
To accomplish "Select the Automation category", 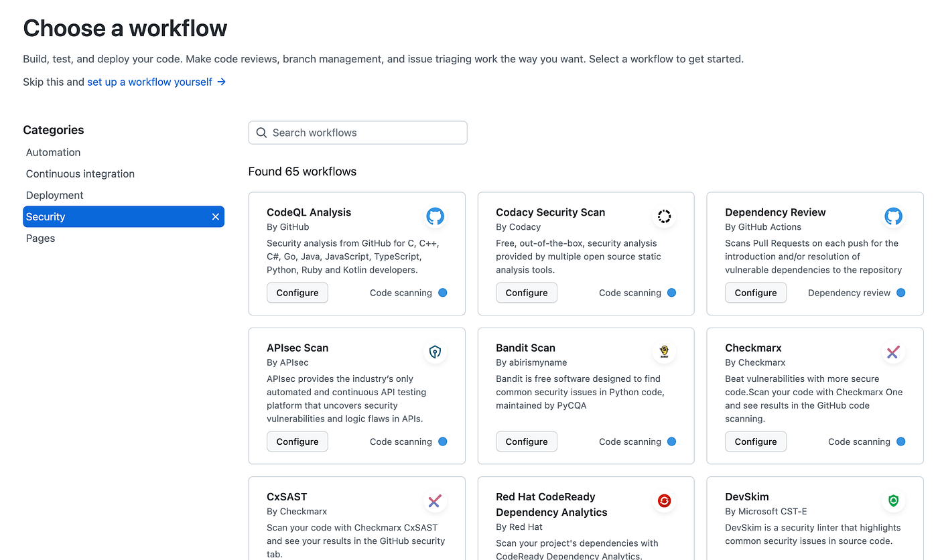I will point(53,152).
